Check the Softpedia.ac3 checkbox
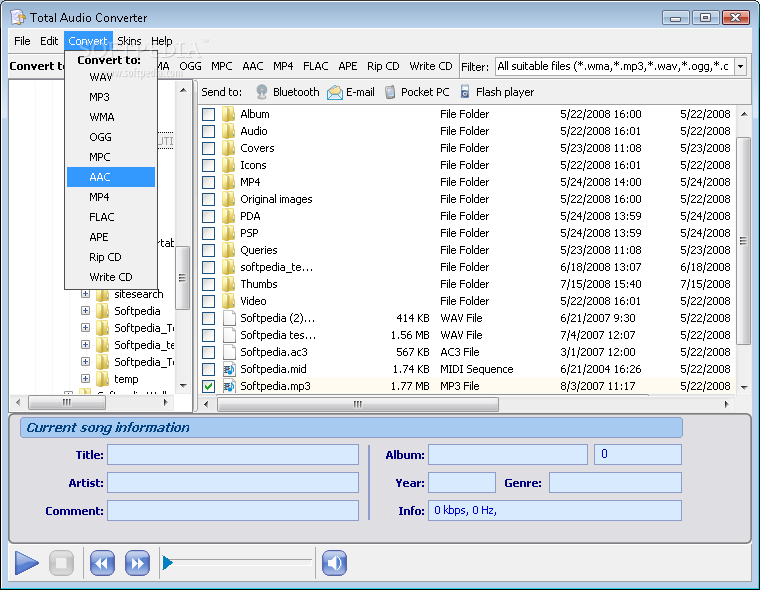The image size is (760, 590). click(208, 352)
